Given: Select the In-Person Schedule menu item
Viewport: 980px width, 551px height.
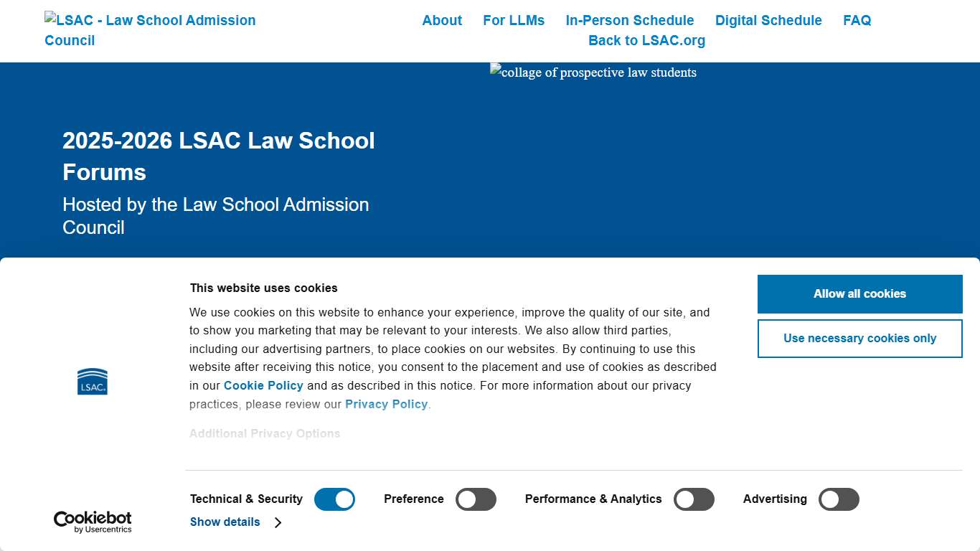Looking at the screenshot, I should (x=630, y=20).
